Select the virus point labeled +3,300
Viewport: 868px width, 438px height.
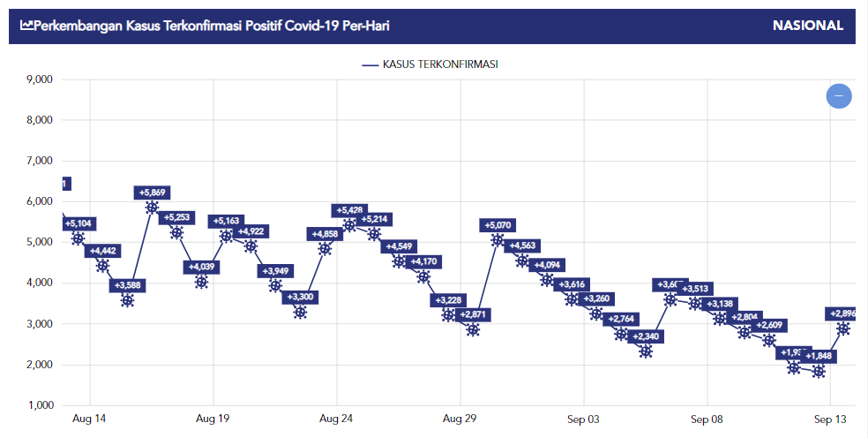tap(300, 312)
